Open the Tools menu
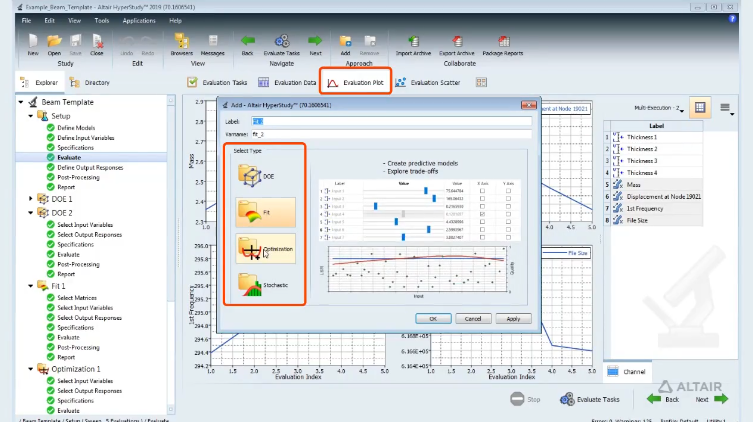Image resolution: width=753 pixels, height=422 pixels. (102, 21)
